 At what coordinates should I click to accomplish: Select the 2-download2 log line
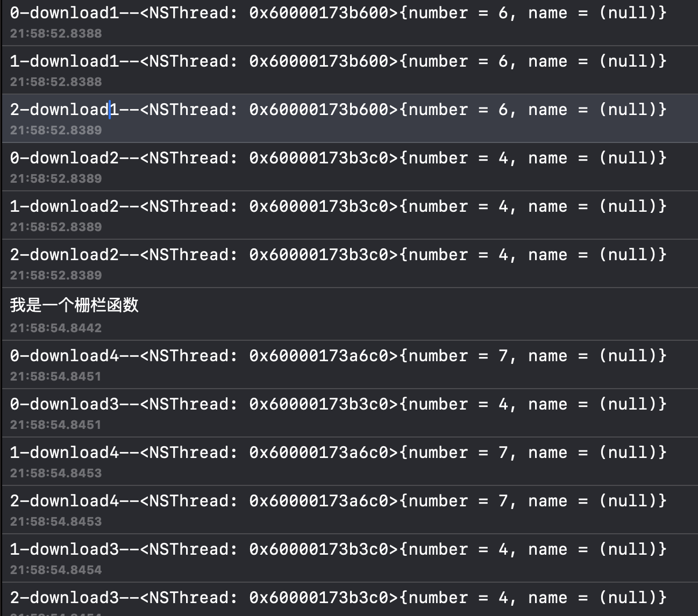pos(338,255)
